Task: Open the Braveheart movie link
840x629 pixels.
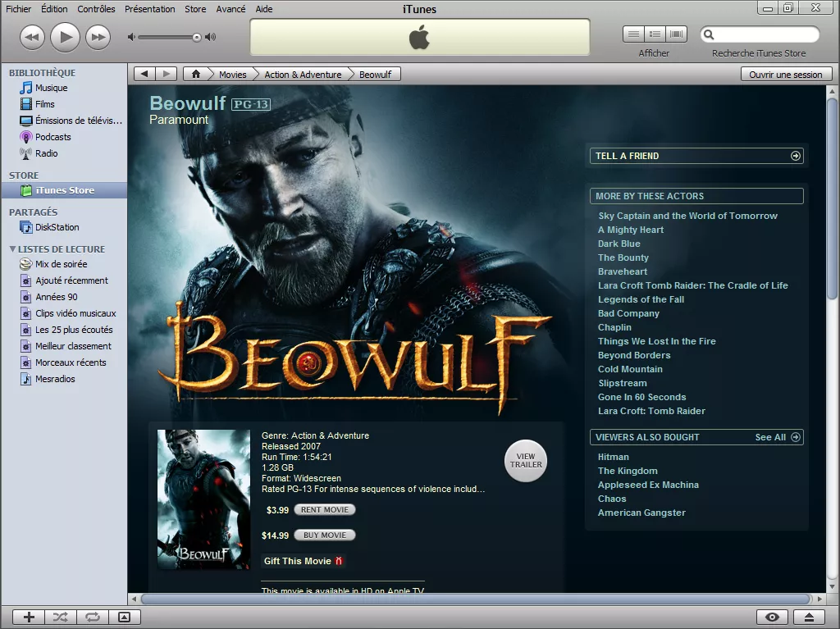Action: point(623,271)
